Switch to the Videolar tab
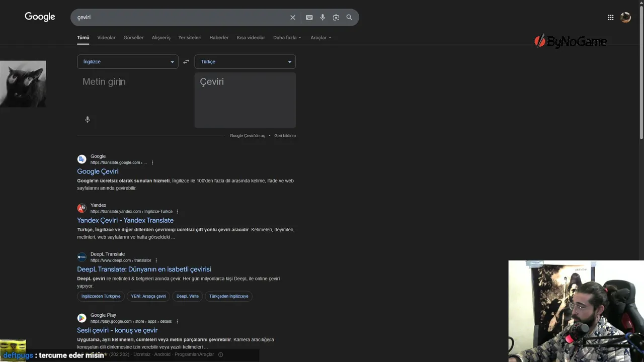The width and height of the screenshot is (644, 362). pyautogui.click(x=106, y=38)
